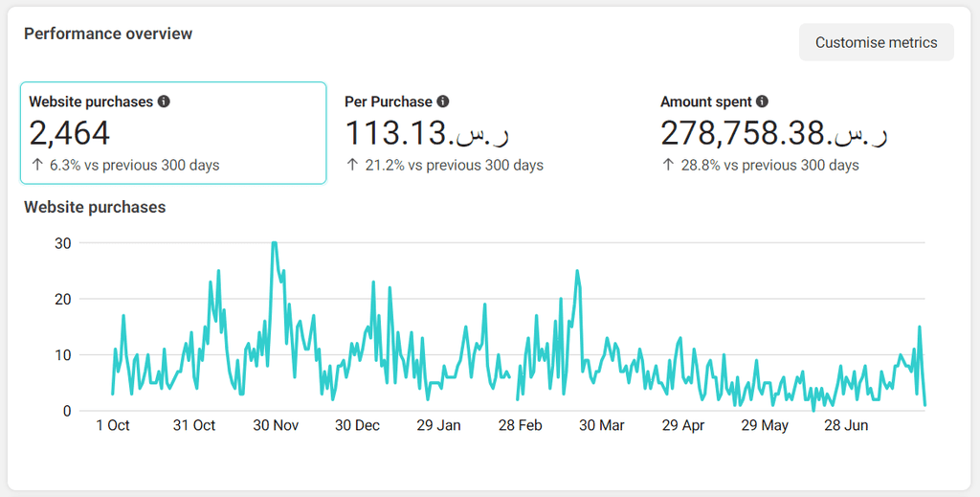This screenshot has height=497, width=980.
Task: Click the 30 Nov peak on chart
Action: click(274, 243)
